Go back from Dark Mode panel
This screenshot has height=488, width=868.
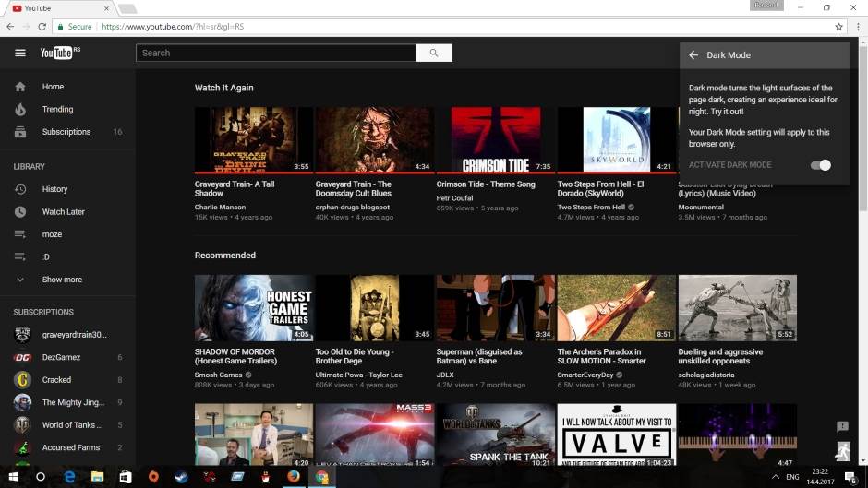point(693,54)
